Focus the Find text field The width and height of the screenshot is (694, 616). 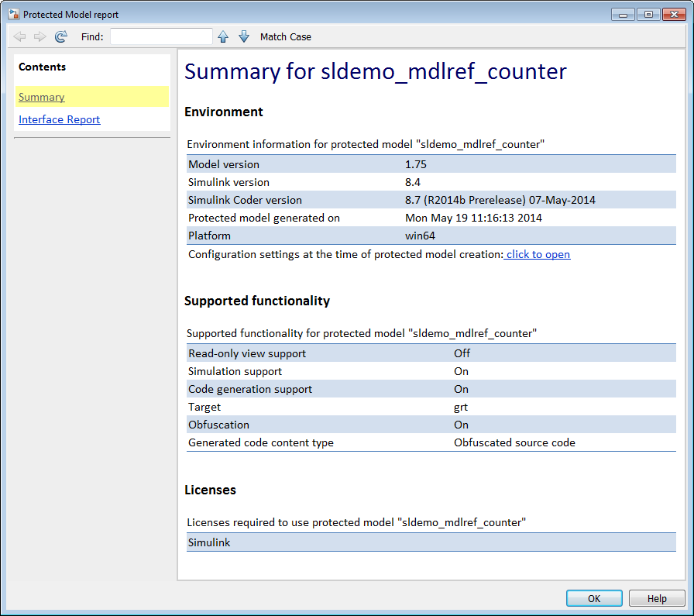[161, 36]
